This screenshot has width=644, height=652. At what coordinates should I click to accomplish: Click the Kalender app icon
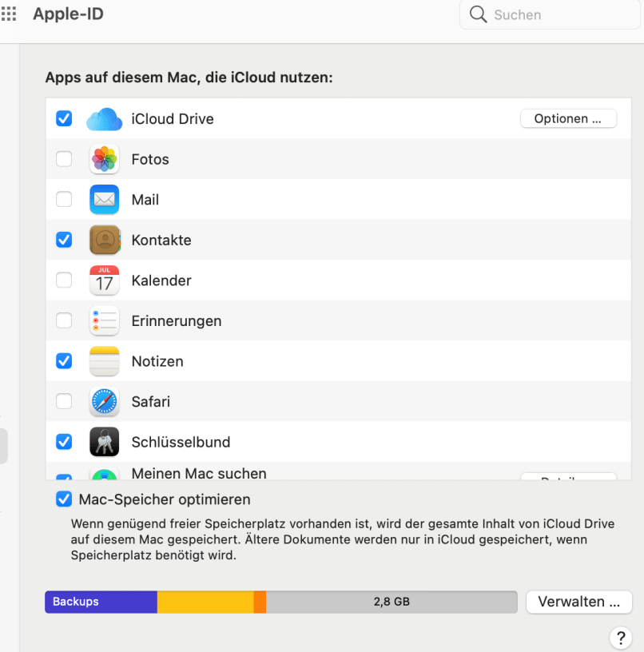(x=105, y=280)
